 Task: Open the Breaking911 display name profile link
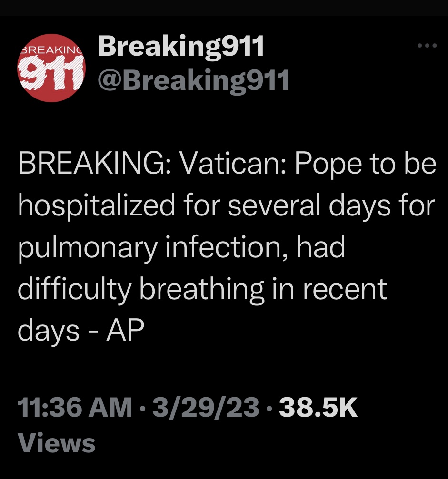tap(180, 47)
